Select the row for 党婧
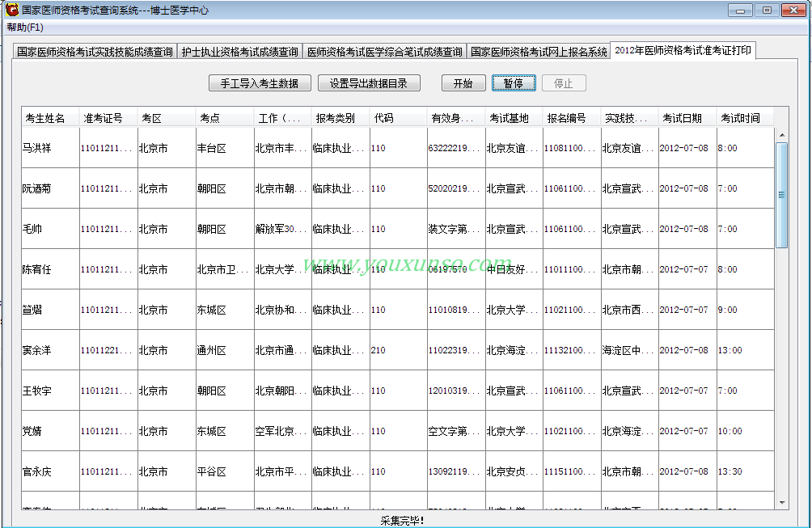 pyautogui.click(x=398, y=431)
